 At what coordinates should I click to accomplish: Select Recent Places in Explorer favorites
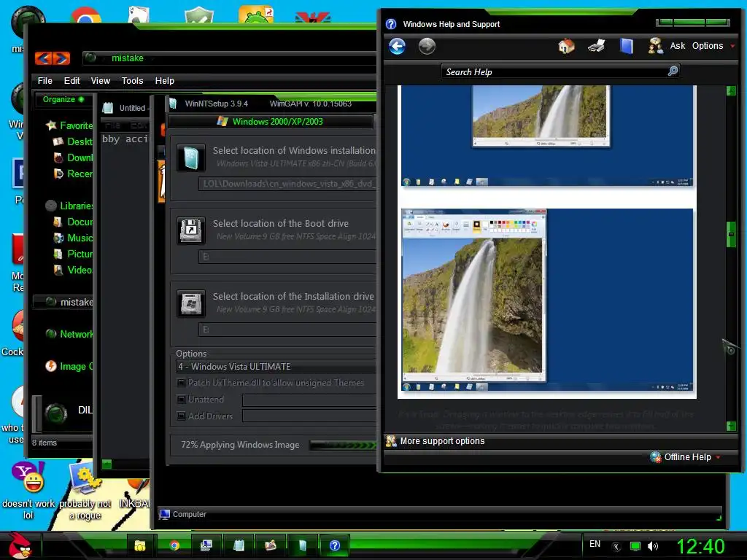(x=73, y=174)
